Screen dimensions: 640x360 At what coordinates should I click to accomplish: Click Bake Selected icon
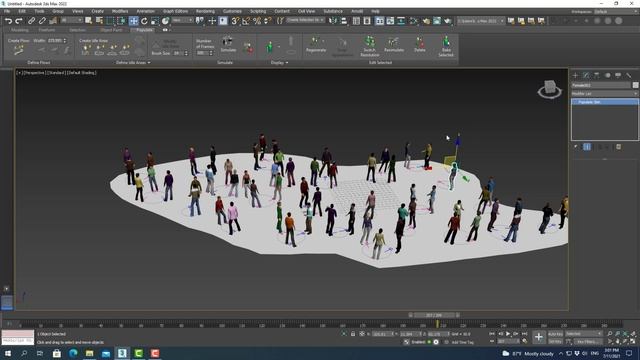tap(446, 46)
